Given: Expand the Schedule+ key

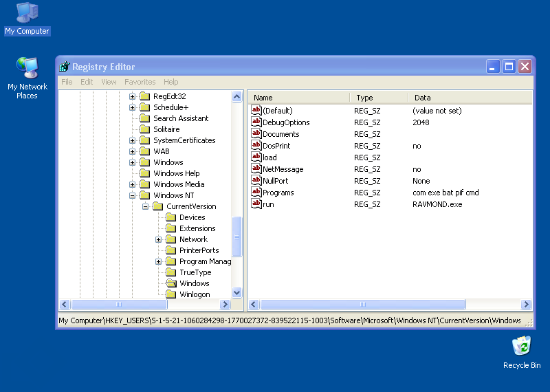Looking at the screenshot, I should click(132, 107).
